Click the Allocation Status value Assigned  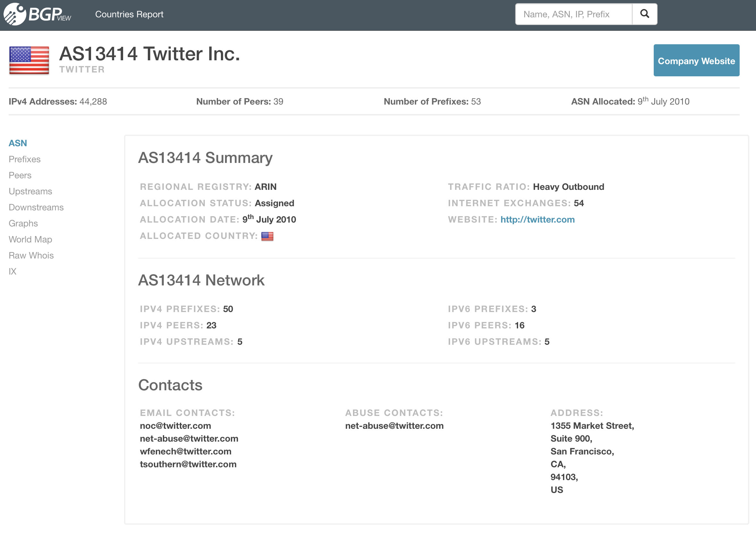coord(274,203)
